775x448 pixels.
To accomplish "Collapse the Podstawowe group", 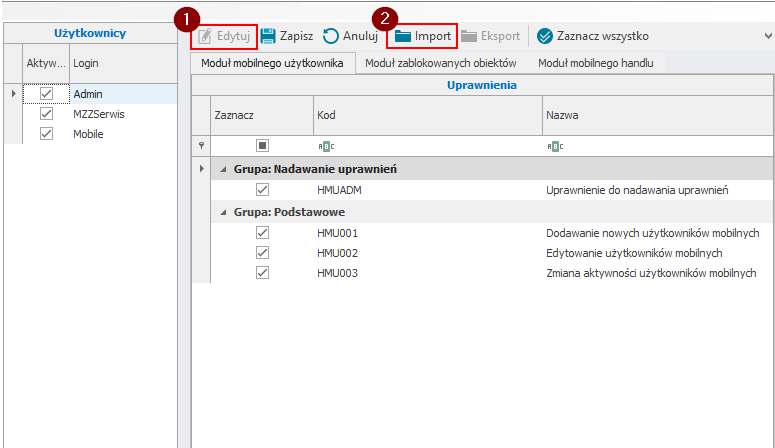I will point(223,212).
